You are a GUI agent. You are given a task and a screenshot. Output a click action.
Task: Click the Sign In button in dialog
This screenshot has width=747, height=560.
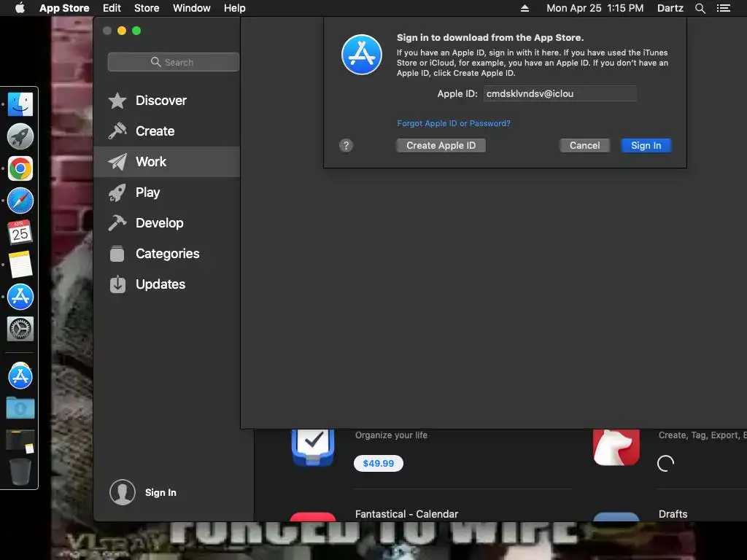(646, 145)
